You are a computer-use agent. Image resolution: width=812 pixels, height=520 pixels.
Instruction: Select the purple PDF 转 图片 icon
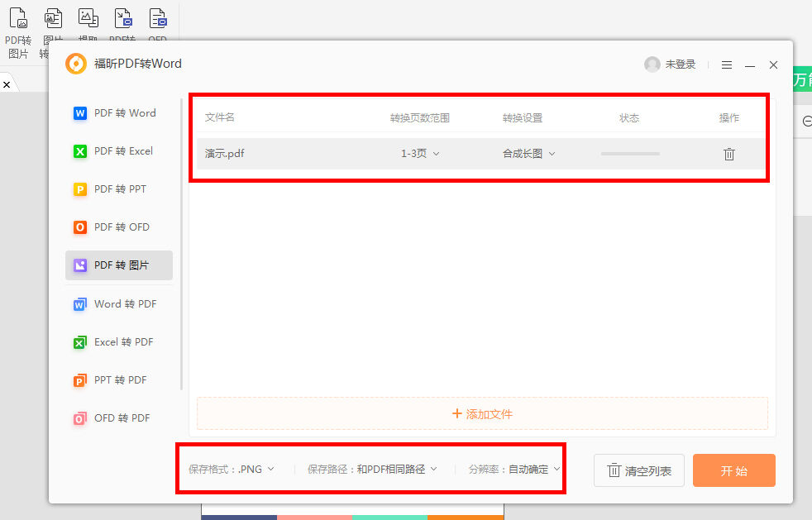[80, 265]
